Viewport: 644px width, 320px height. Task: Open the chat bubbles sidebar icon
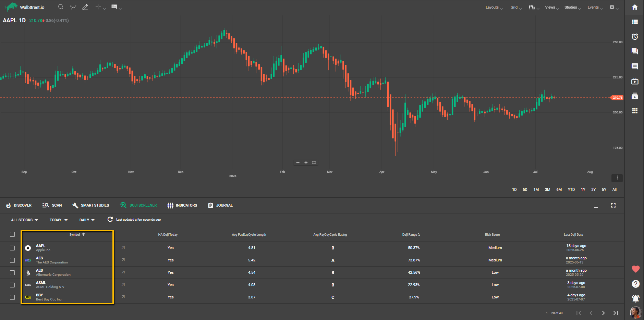tap(635, 51)
